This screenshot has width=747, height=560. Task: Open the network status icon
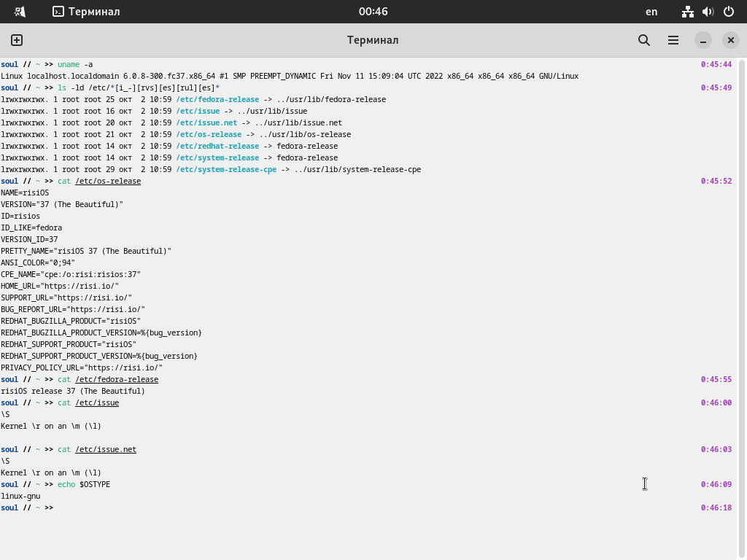tap(687, 12)
